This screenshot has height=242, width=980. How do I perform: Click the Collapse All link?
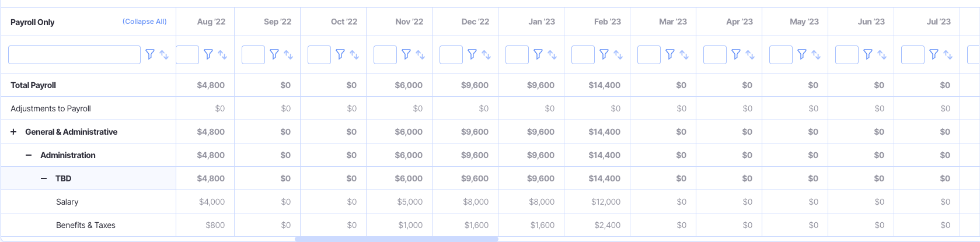(x=144, y=22)
